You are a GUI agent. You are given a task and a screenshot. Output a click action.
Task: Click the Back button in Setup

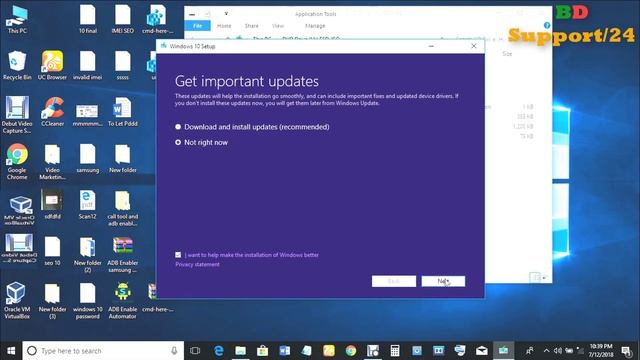(394, 281)
